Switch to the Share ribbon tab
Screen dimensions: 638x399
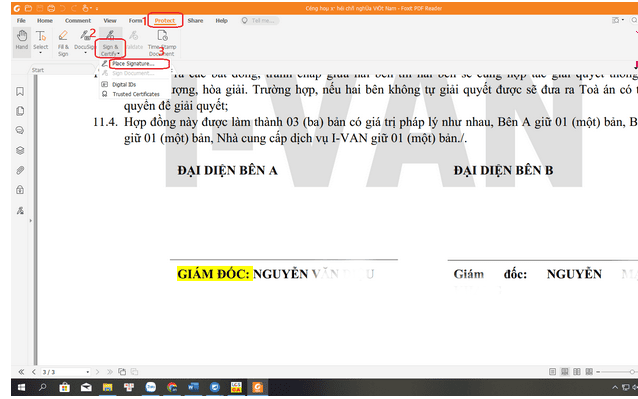[x=195, y=21]
